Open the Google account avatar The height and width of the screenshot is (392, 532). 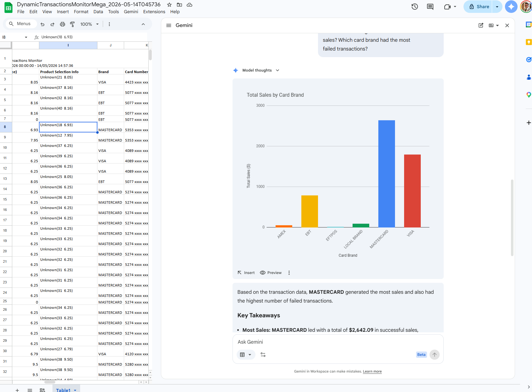pos(526,7)
